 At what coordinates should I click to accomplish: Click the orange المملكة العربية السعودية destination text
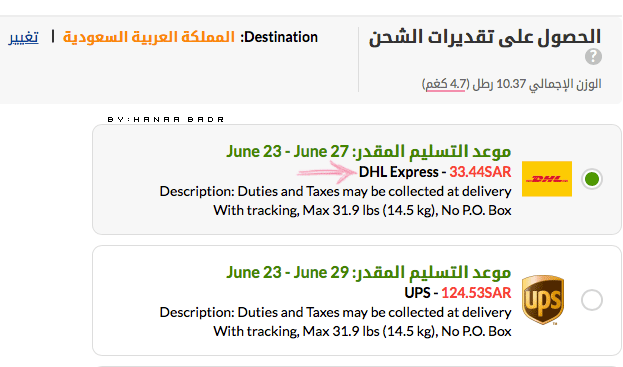[x=149, y=37]
